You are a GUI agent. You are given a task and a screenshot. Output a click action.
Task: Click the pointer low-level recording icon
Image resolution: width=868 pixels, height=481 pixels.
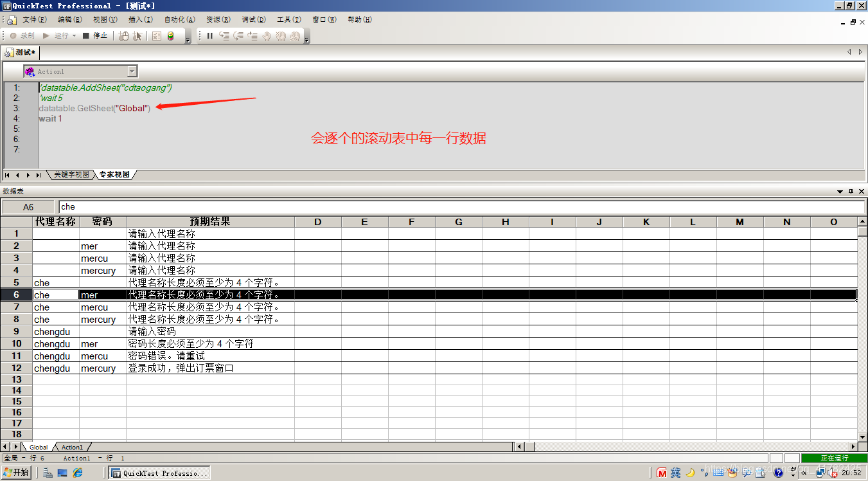137,36
